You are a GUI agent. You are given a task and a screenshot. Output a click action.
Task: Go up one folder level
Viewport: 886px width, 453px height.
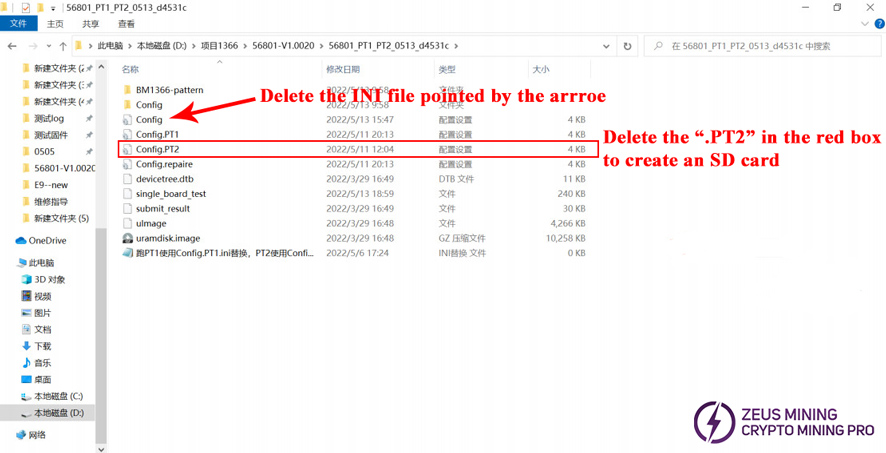click(63, 46)
